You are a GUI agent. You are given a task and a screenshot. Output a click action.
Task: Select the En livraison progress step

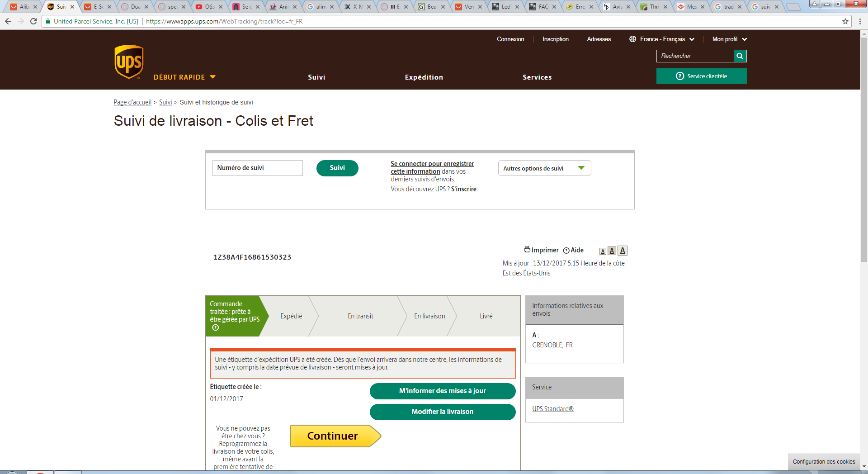pyautogui.click(x=429, y=316)
